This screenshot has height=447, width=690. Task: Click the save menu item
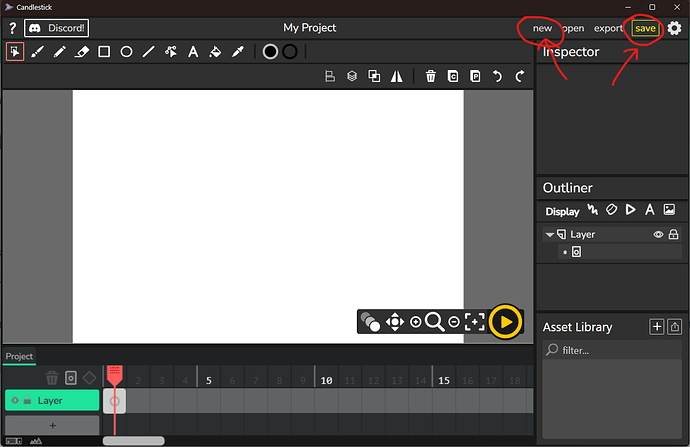tap(645, 28)
